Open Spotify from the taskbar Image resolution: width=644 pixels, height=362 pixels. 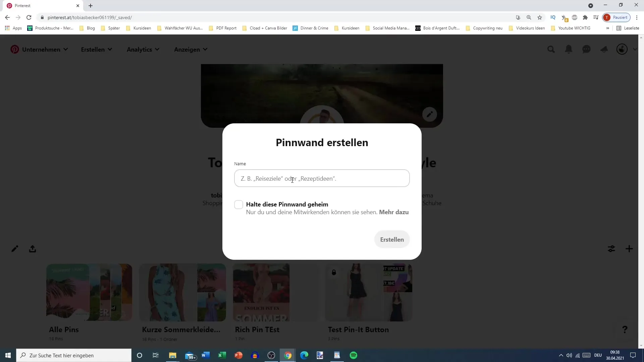[354, 355]
